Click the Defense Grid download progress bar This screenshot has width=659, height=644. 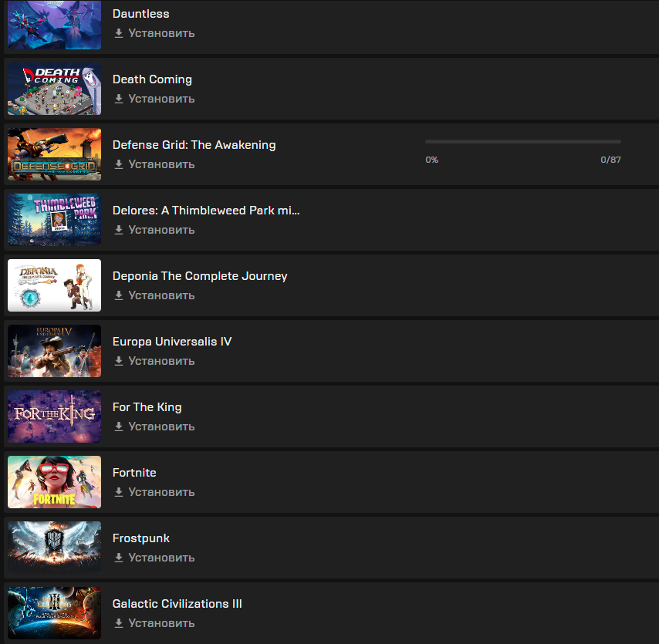pyautogui.click(x=523, y=142)
